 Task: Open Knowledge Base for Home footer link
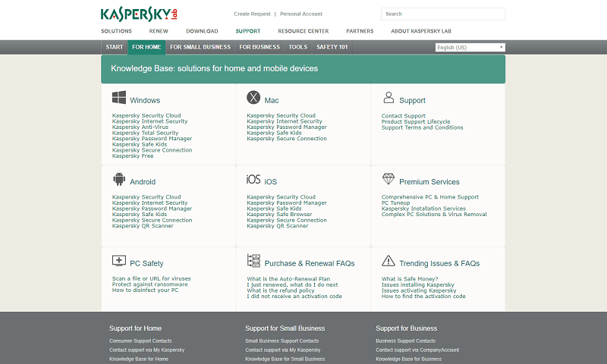(x=139, y=359)
